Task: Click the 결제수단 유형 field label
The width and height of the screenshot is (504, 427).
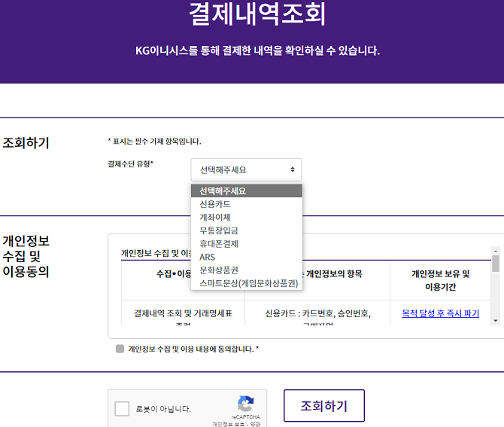Action: [130, 164]
